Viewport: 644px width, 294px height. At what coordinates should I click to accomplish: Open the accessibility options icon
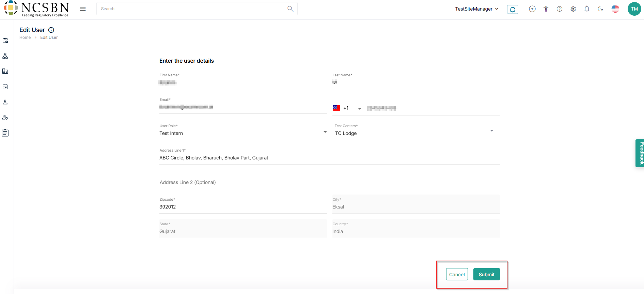(546, 9)
